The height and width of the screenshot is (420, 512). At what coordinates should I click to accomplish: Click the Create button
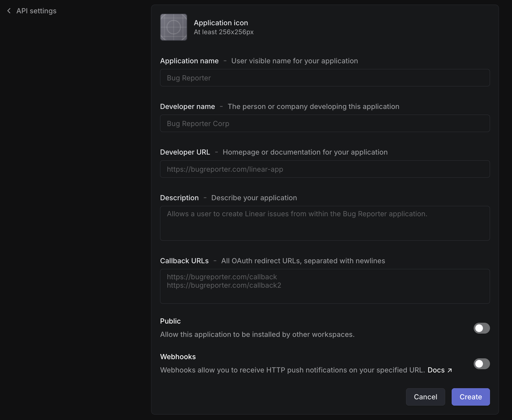click(x=470, y=397)
